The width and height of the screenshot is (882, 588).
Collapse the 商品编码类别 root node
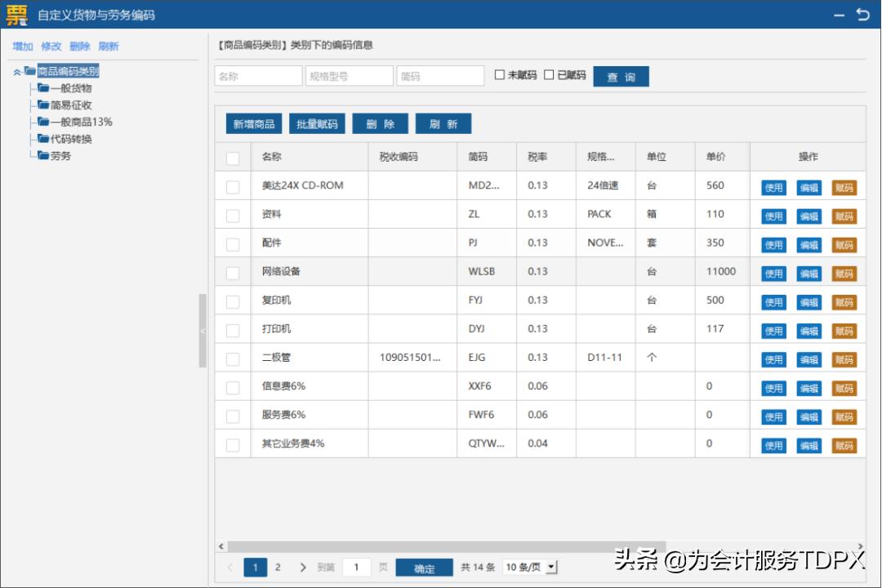(x=18, y=71)
